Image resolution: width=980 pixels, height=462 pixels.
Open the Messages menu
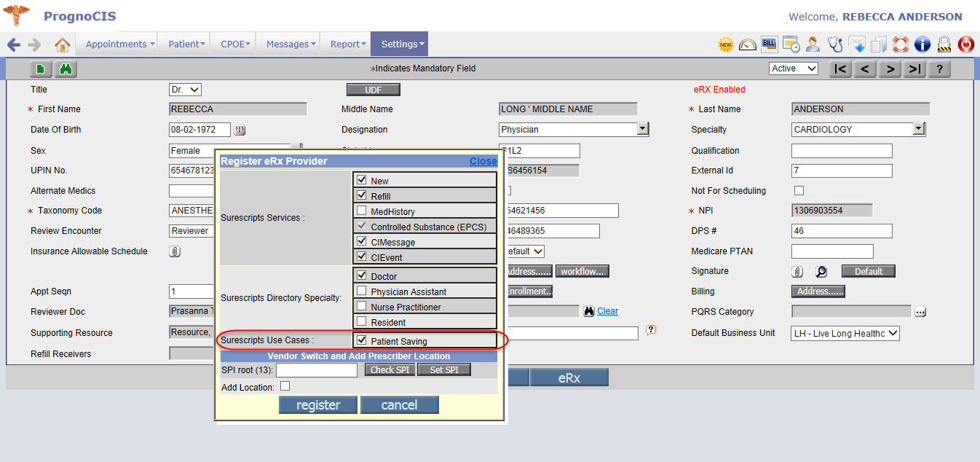pyautogui.click(x=291, y=44)
